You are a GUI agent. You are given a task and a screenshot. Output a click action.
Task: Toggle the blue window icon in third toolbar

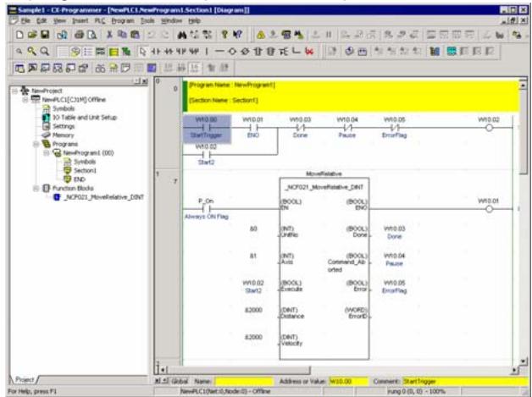[x=152, y=69]
